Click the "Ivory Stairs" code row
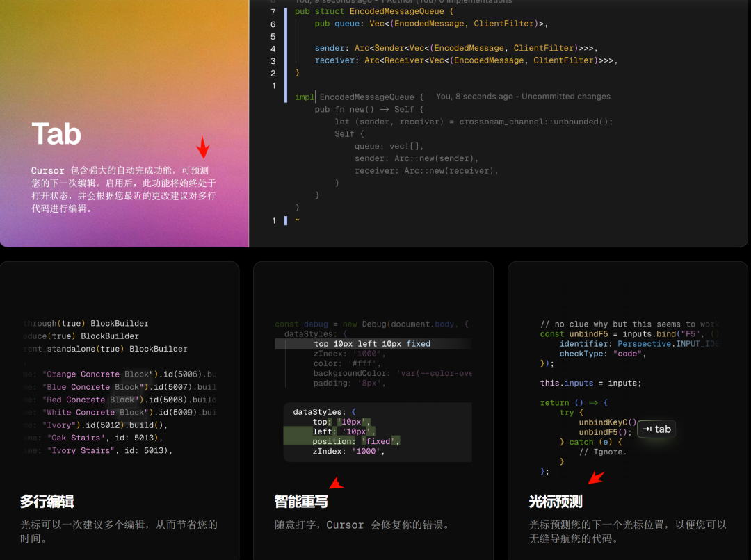This screenshot has height=560, width=751. point(98,450)
